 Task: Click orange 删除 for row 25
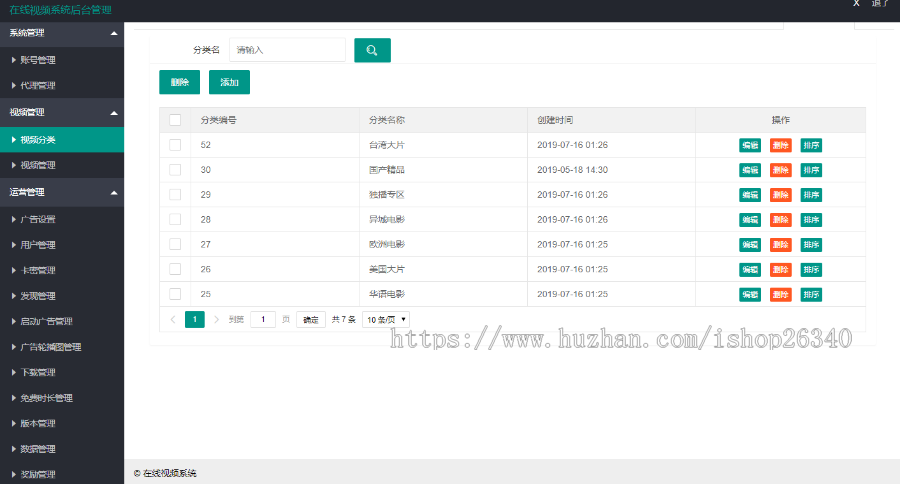780,295
